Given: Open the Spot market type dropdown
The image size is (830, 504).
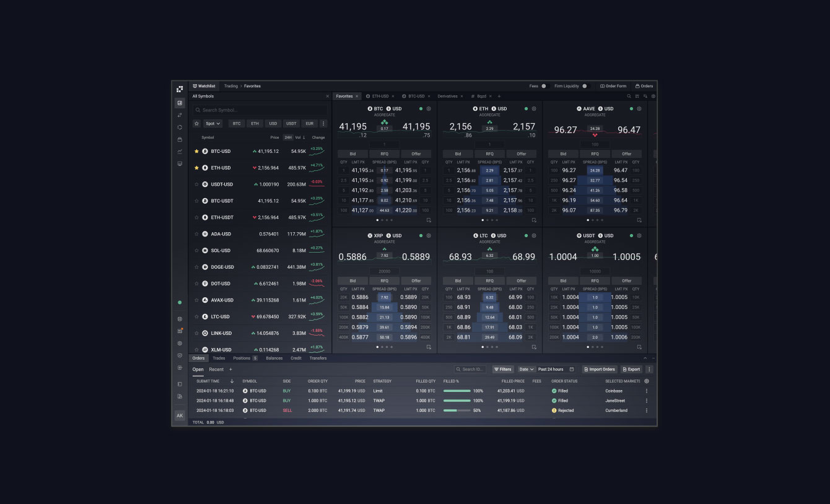Looking at the screenshot, I should 212,123.
